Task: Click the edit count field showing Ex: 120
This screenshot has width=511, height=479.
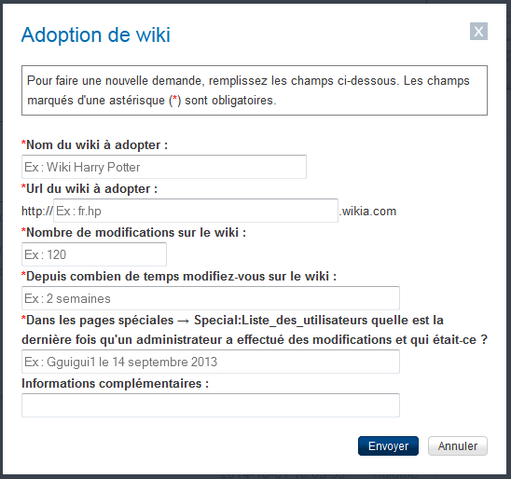Action: click(x=94, y=254)
